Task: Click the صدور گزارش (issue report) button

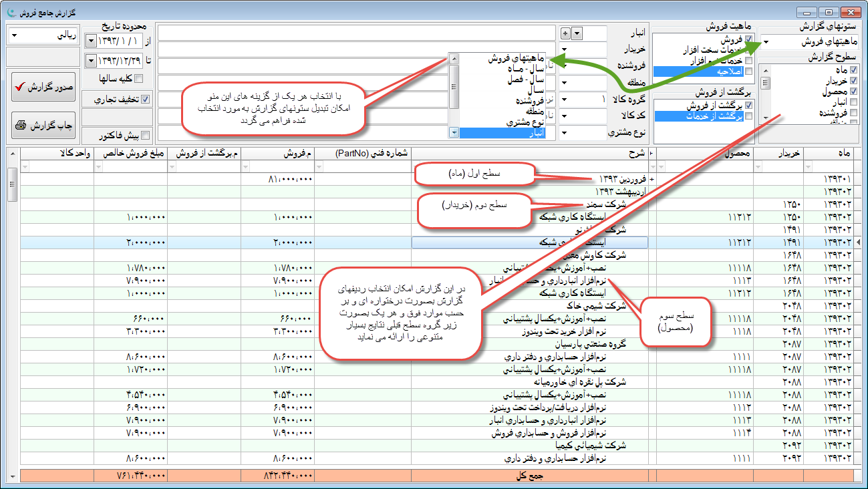Action: pos(43,87)
